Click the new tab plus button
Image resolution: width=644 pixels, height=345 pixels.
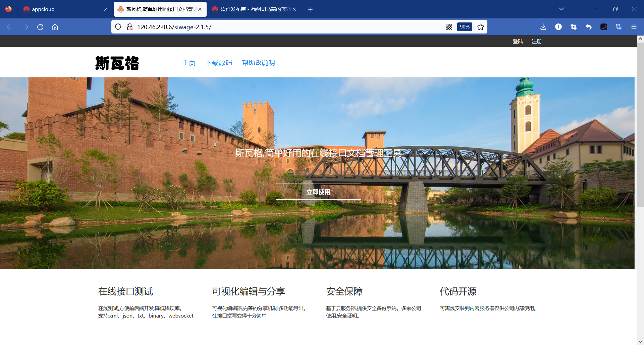(x=310, y=9)
